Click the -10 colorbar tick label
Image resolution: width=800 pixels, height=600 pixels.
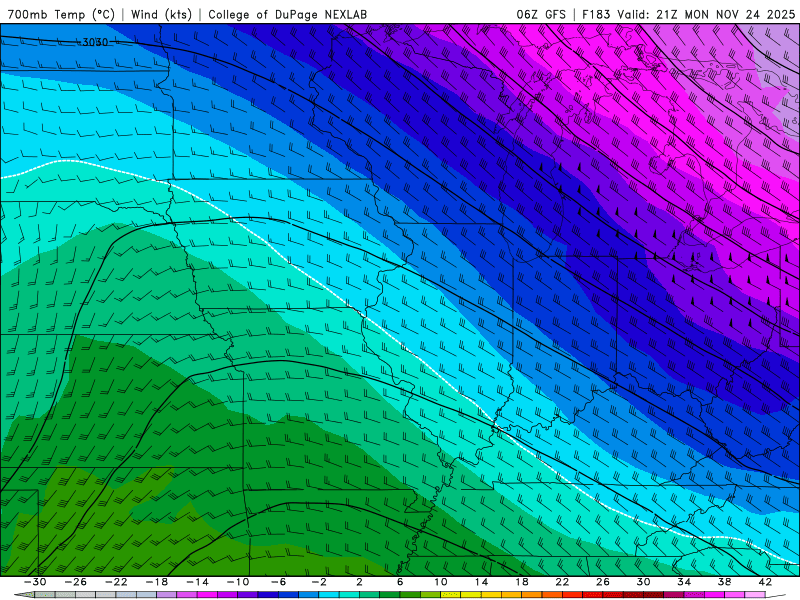(x=238, y=582)
